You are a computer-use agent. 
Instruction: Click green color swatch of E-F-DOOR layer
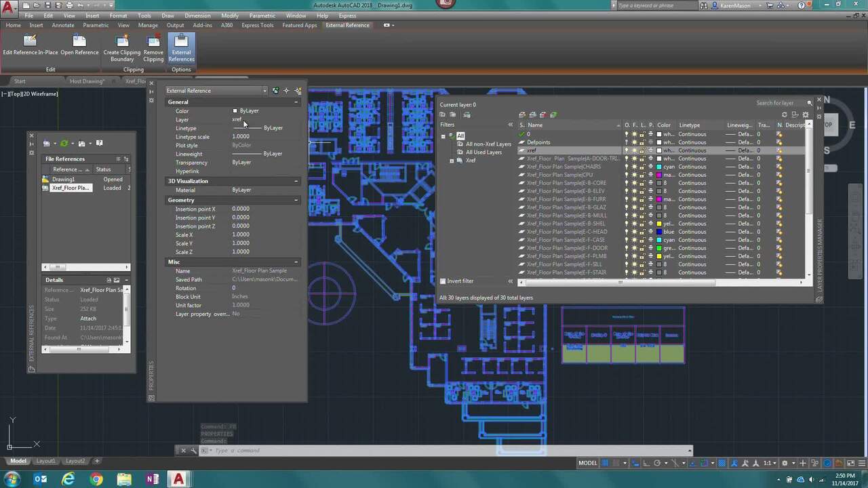point(659,248)
